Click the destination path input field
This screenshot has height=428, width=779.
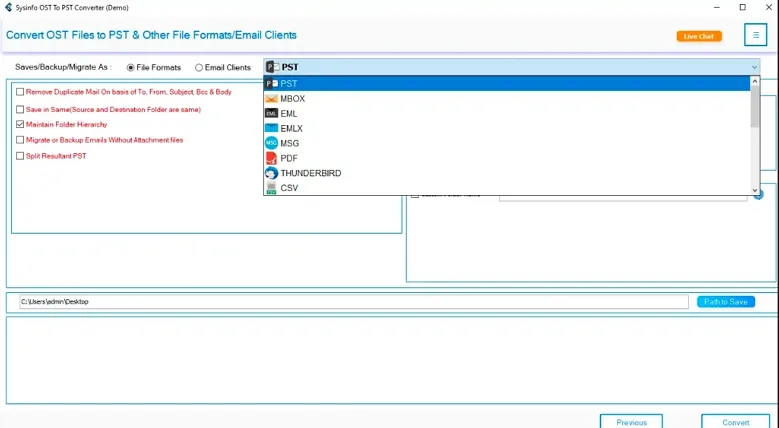point(354,302)
